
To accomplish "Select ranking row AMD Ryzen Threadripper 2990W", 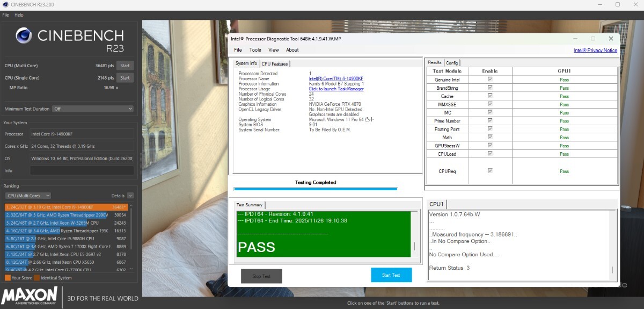I will tap(66, 214).
